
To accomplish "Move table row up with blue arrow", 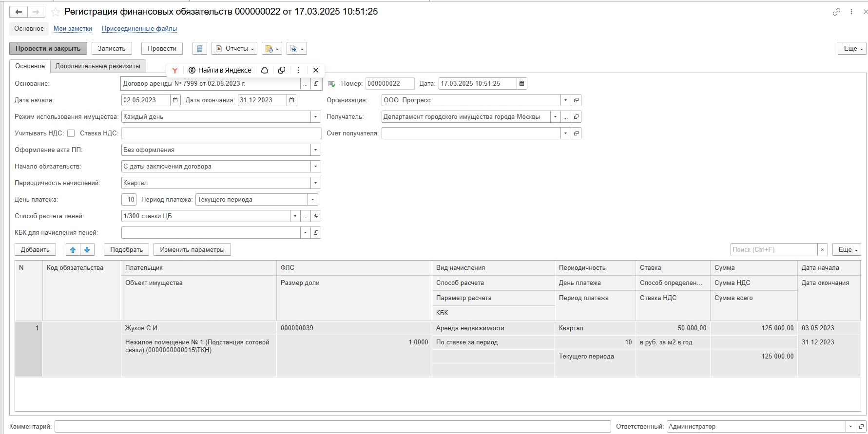I will coord(73,250).
